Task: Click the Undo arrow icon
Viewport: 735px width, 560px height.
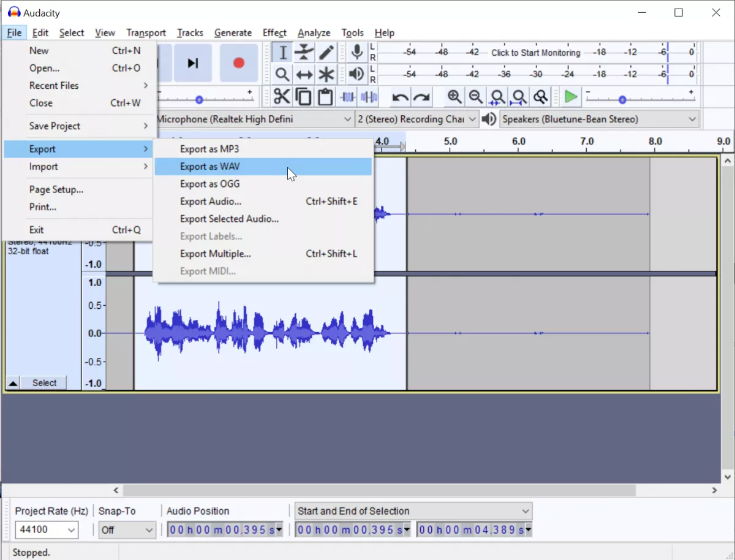Action: pyautogui.click(x=400, y=97)
